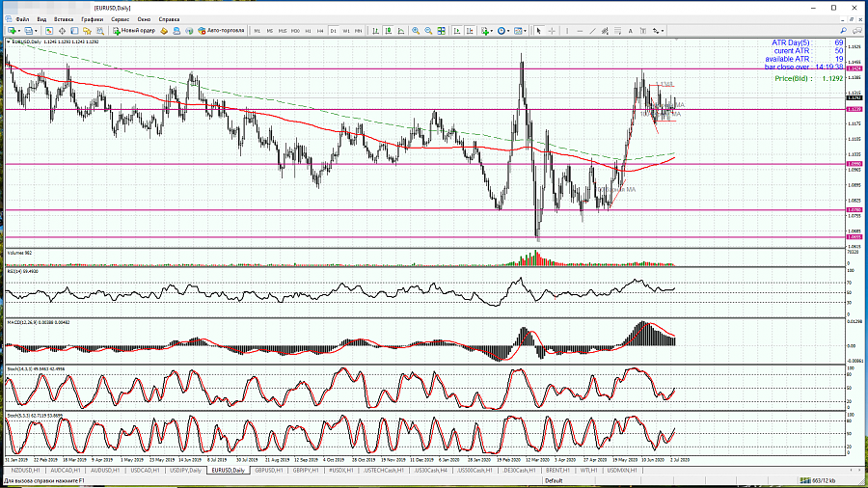Open the Market globe icon
868x488 pixels.
point(189,31)
